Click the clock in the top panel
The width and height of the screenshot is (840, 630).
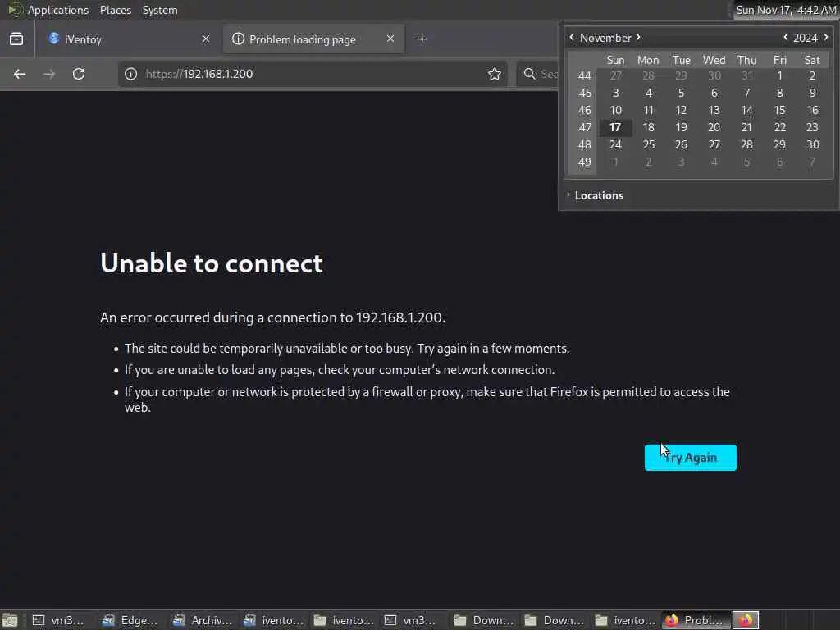click(785, 10)
